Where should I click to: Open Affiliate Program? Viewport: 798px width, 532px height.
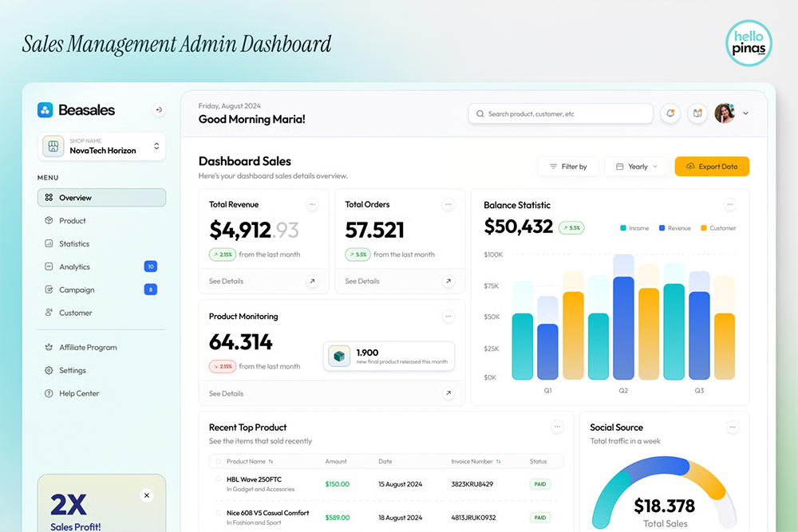pos(88,348)
